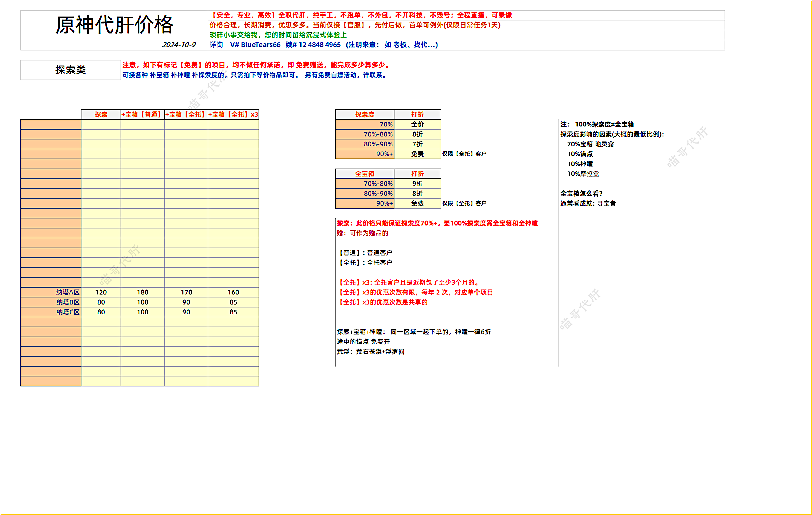The image size is (812, 515).
Task: Select the 9折 cell under 全宝箱 table
Action: 417,184
